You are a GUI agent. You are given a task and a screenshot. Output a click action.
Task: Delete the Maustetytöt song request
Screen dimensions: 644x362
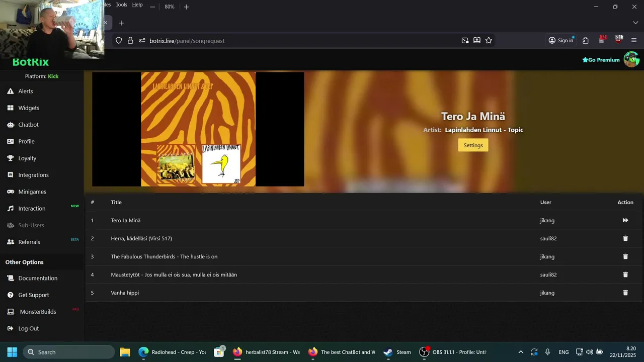(x=625, y=275)
